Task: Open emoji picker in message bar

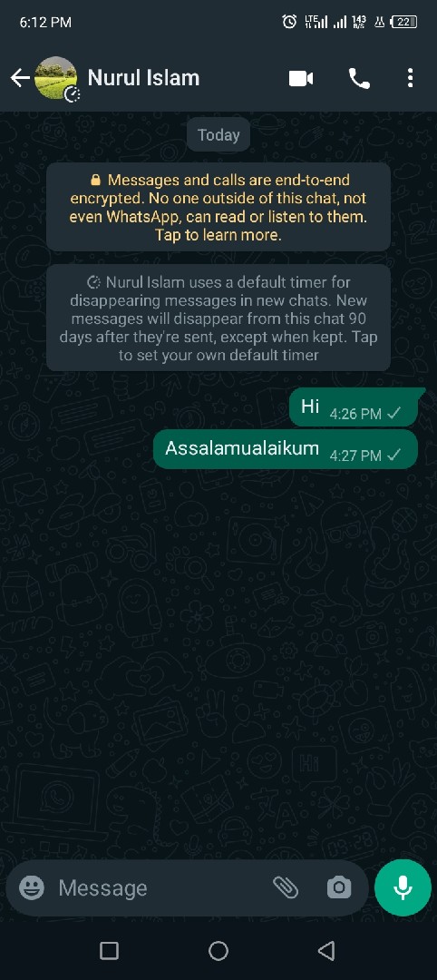Action: click(x=32, y=887)
